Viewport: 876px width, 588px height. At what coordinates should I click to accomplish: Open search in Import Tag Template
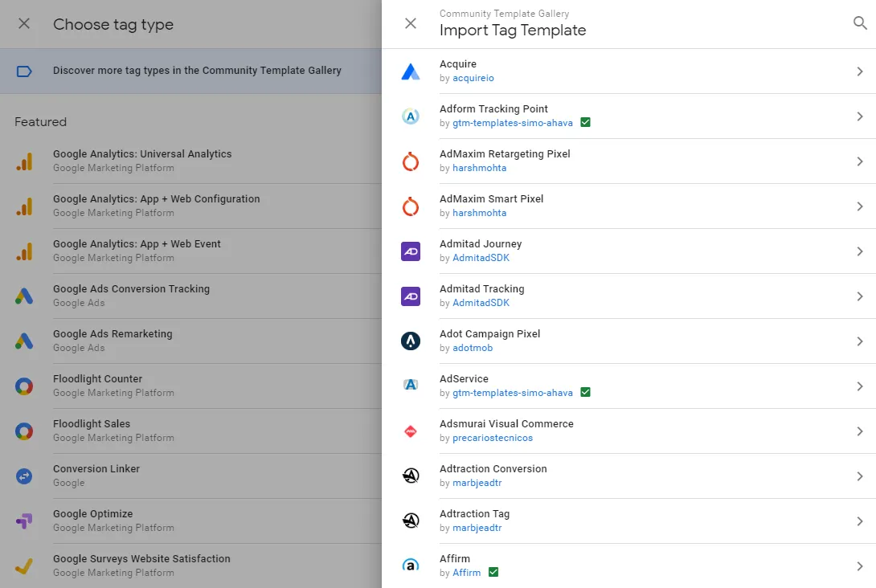860,23
